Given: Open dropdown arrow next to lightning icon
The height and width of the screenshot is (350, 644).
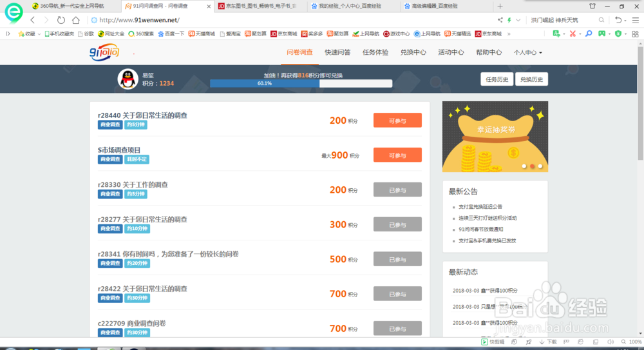Looking at the screenshot, I should tap(518, 20).
